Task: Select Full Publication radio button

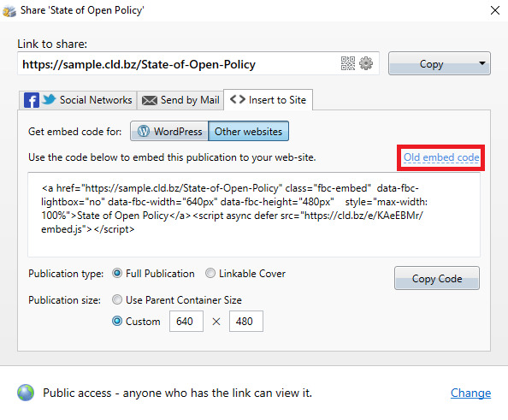Action: (x=117, y=273)
